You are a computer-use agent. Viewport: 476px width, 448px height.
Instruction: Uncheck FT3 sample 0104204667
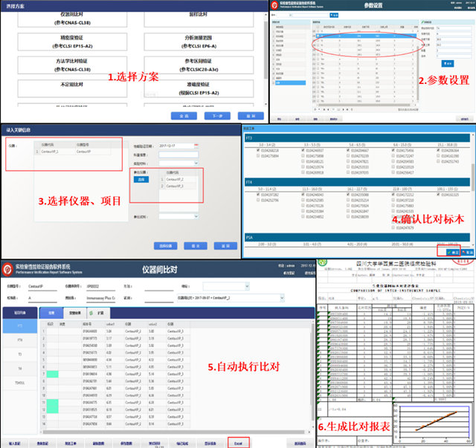tap(348, 150)
